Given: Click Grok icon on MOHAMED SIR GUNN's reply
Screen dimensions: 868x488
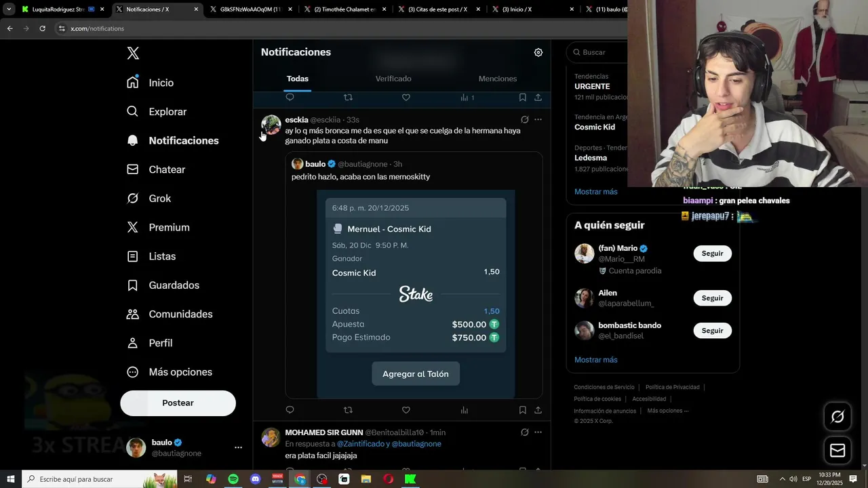Looking at the screenshot, I should 524,432.
